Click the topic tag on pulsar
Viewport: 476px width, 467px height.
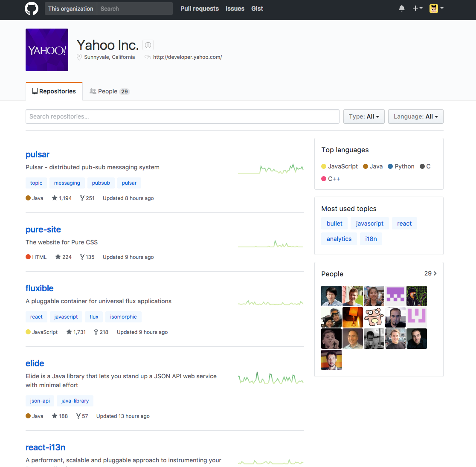pyautogui.click(x=36, y=183)
